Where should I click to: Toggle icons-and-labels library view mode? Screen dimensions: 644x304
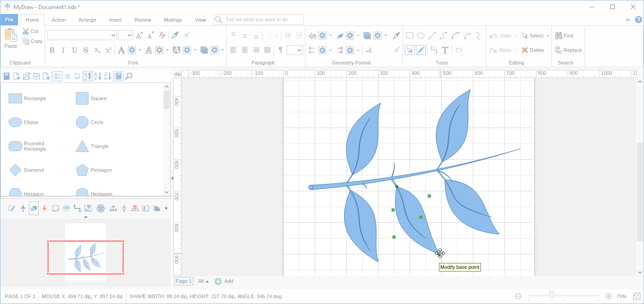click(x=57, y=76)
